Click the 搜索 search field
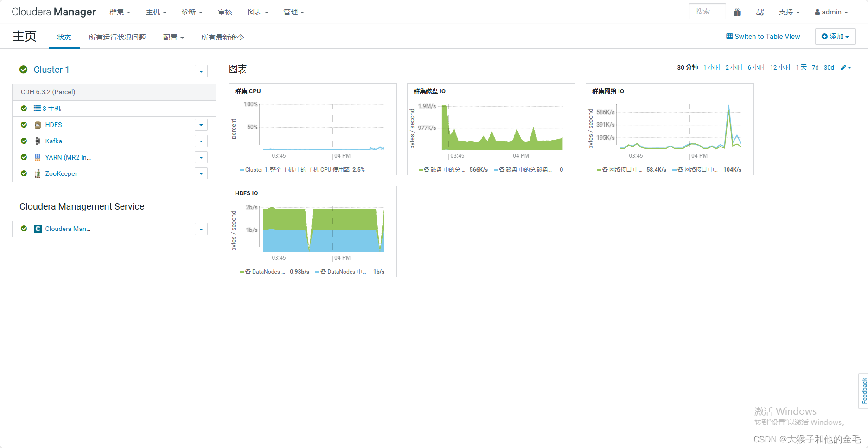 point(707,12)
